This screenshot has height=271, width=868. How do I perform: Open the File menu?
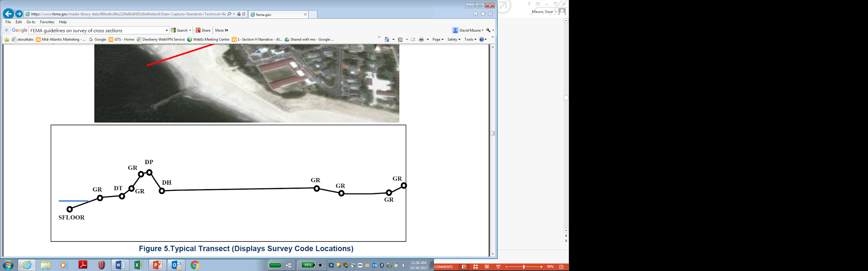pyautogui.click(x=8, y=22)
